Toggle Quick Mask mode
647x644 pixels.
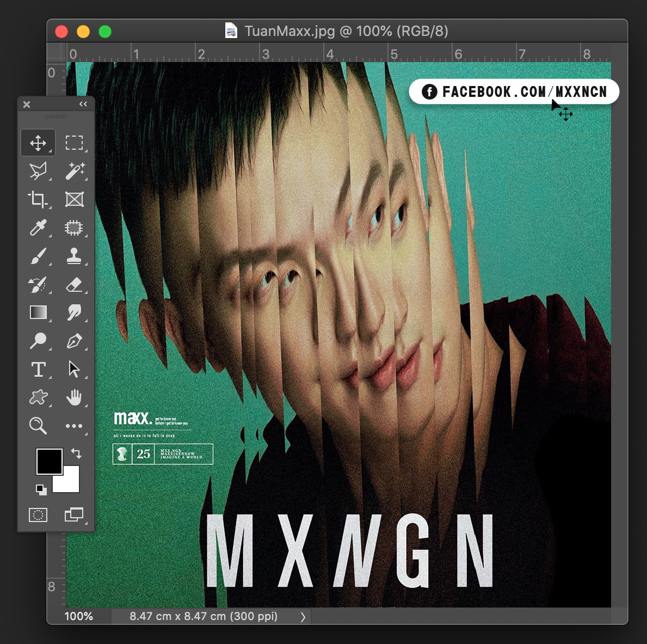tap(38, 514)
